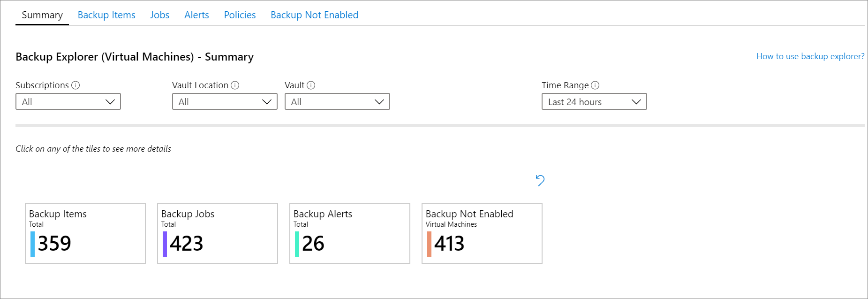Click the Time Range info icon

(595, 85)
